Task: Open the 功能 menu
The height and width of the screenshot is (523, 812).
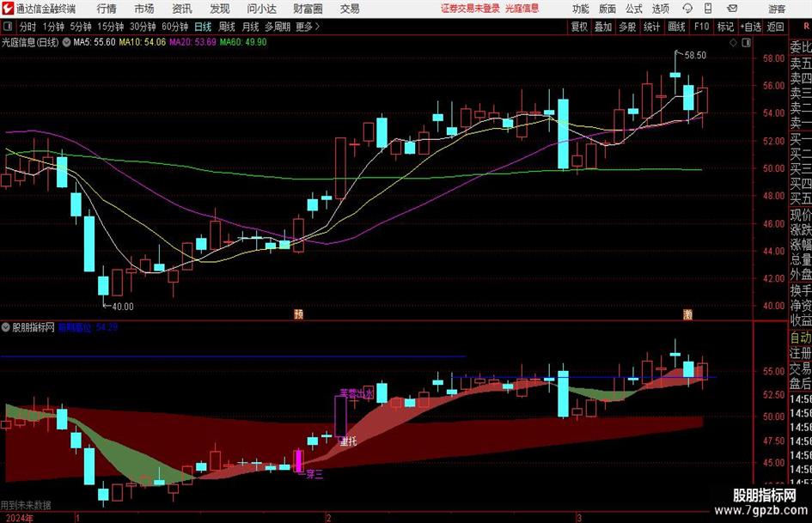Action: [x=581, y=9]
